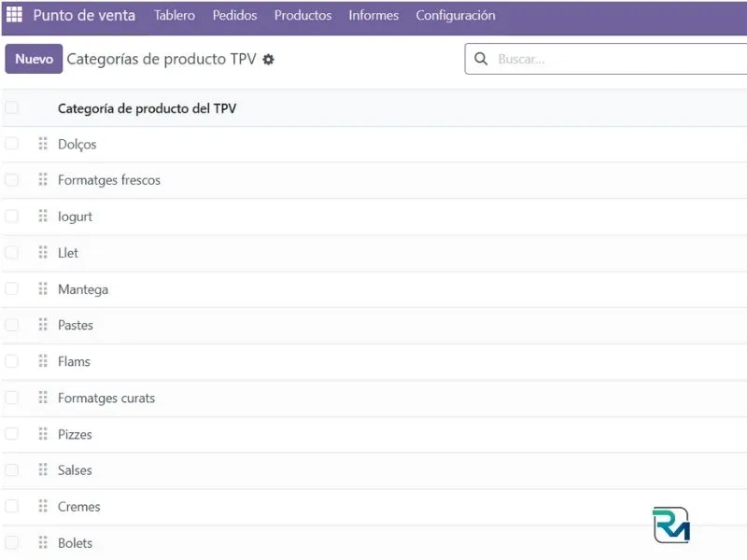Open the apps grid menu icon

click(x=14, y=15)
